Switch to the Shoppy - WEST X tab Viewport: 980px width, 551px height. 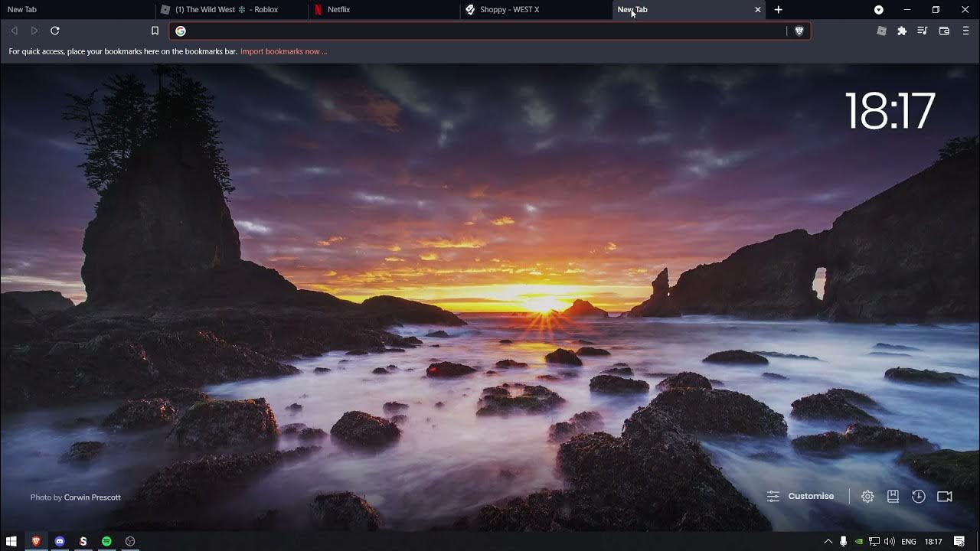537,10
